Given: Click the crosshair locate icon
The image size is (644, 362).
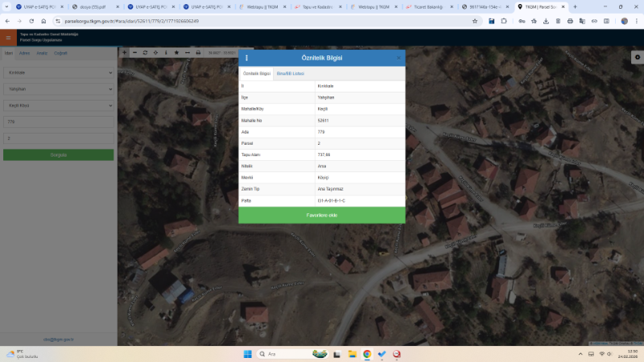Looking at the screenshot, I should point(155,52).
